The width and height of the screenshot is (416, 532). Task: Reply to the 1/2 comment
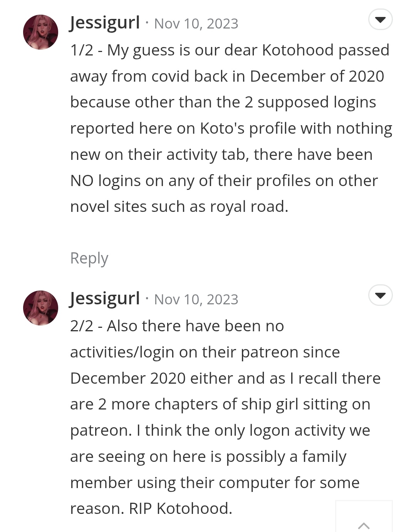click(89, 258)
